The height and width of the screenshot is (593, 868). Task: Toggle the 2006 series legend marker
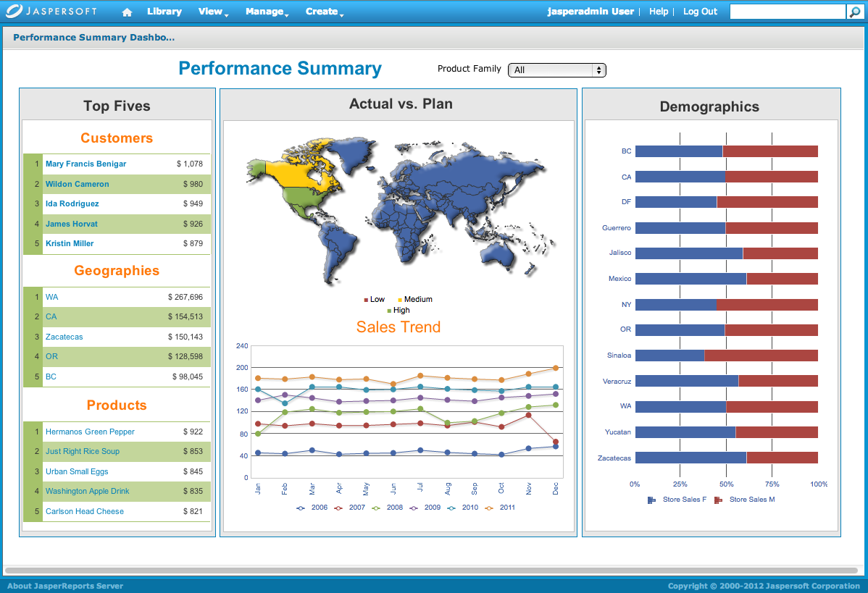coord(301,508)
